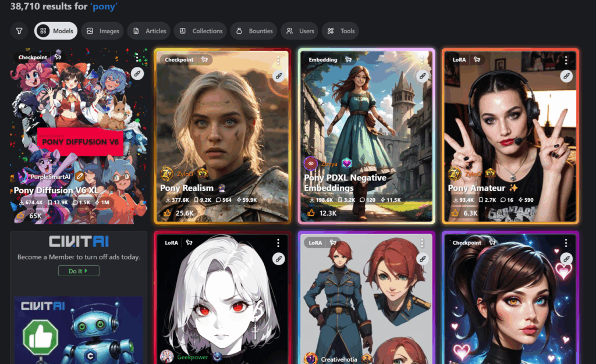
Task: Click the link icon on Pony Amateur card
Action: pyautogui.click(x=566, y=76)
